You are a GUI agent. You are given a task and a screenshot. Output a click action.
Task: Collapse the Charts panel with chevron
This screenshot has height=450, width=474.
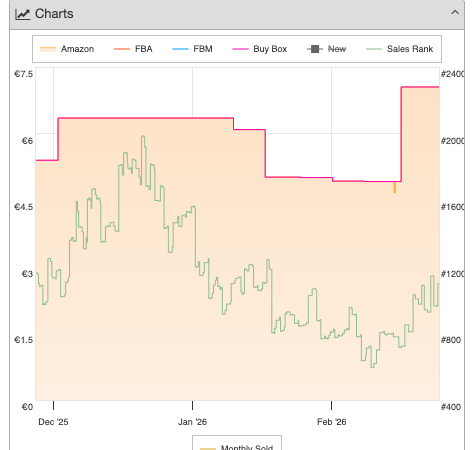[x=455, y=13]
